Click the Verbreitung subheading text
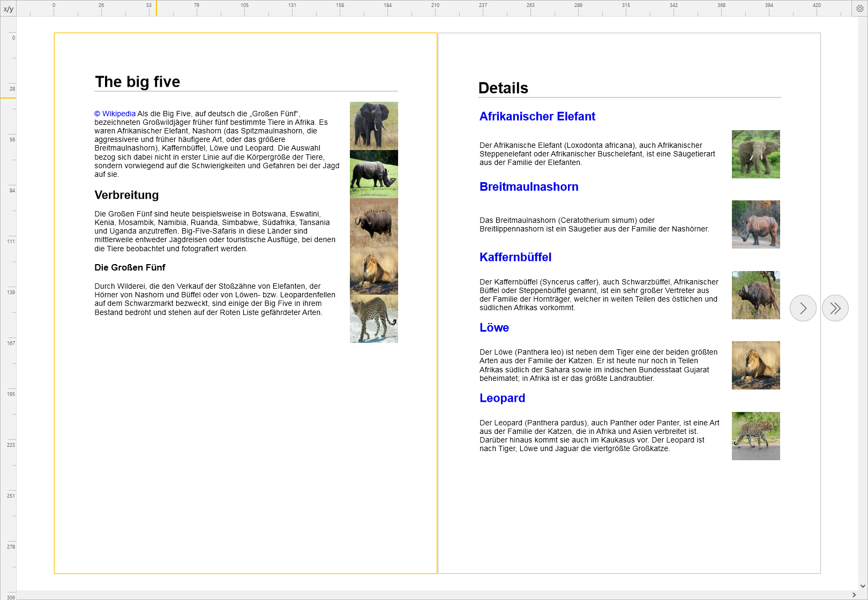This screenshot has height=600, width=868. [126, 195]
